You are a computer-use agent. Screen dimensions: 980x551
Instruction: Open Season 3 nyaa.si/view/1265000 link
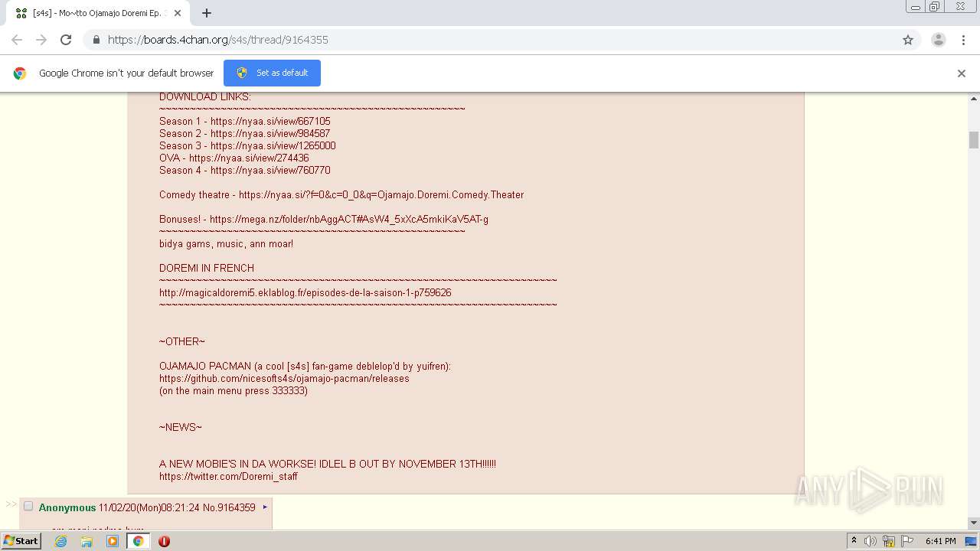[273, 145]
